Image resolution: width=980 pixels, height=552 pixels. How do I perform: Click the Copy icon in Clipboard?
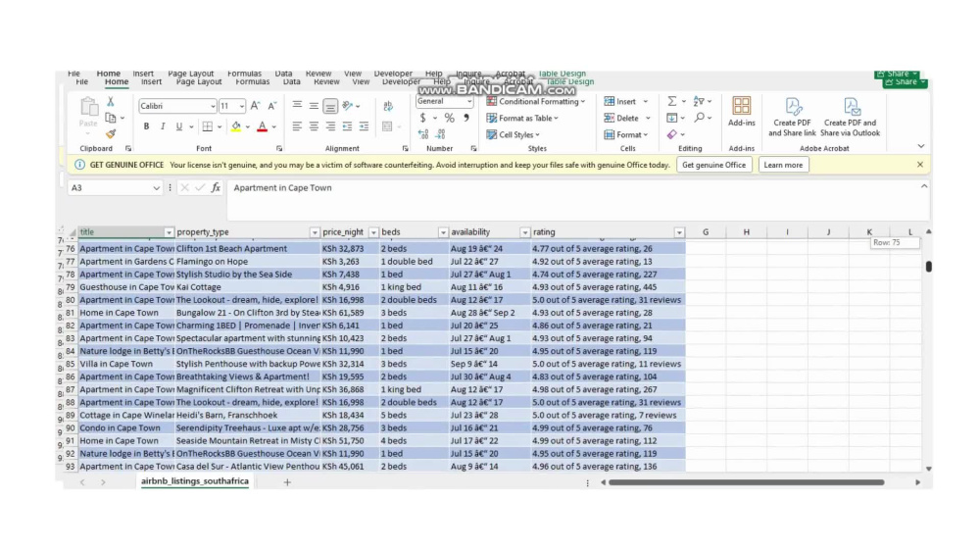tap(111, 118)
